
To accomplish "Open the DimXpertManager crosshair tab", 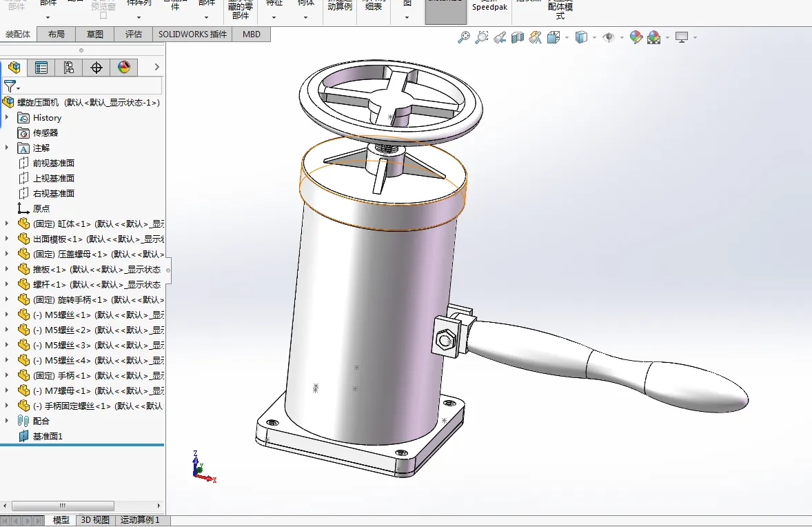I will click(x=97, y=67).
